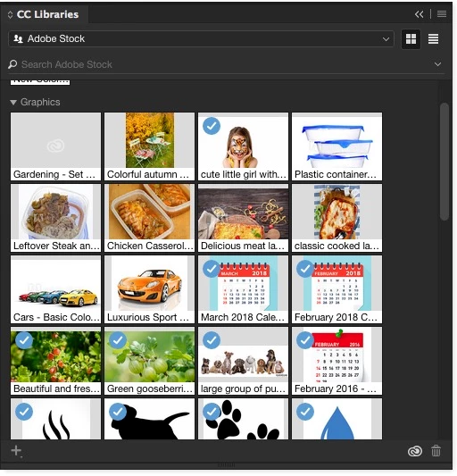Viewport: 457px width, 476px height.
Task: Toggle checkmark on Green gooseberries image
Action: tap(118, 340)
